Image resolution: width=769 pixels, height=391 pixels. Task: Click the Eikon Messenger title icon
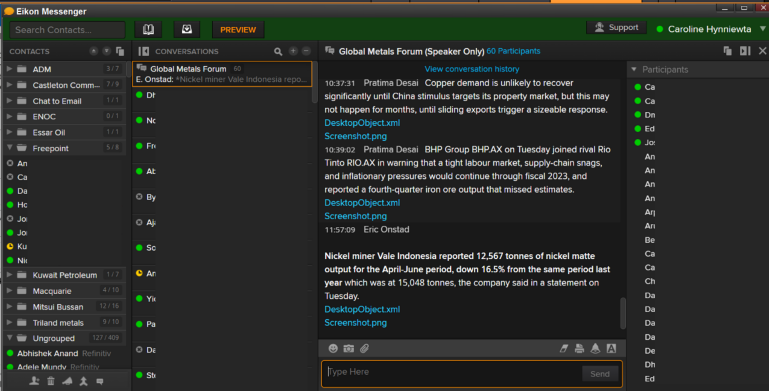(x=9, y=11)
